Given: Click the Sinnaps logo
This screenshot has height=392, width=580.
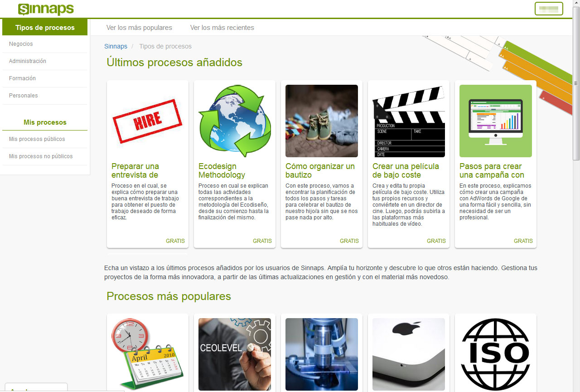Looking at the screenshot, I should (x=46, y=9).
